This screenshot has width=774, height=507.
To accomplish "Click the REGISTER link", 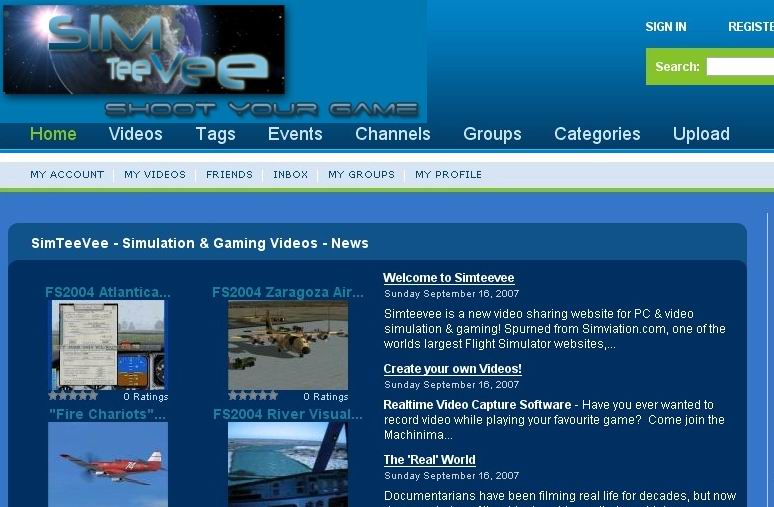I will click(x=751, y=27).
